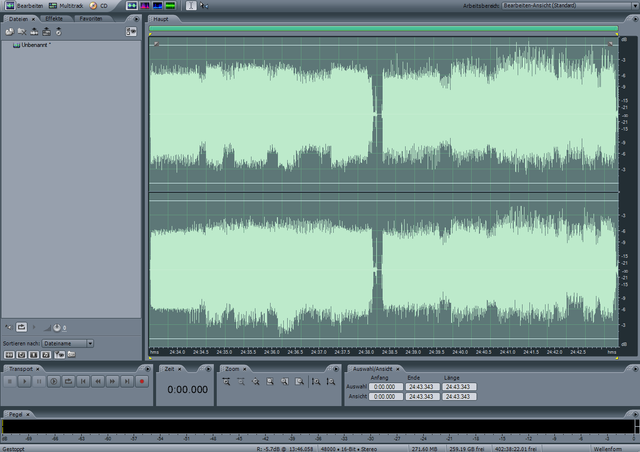Click the fast forward transport button
The width and height of the screenshot is (640, 452).
pos(113,381)
